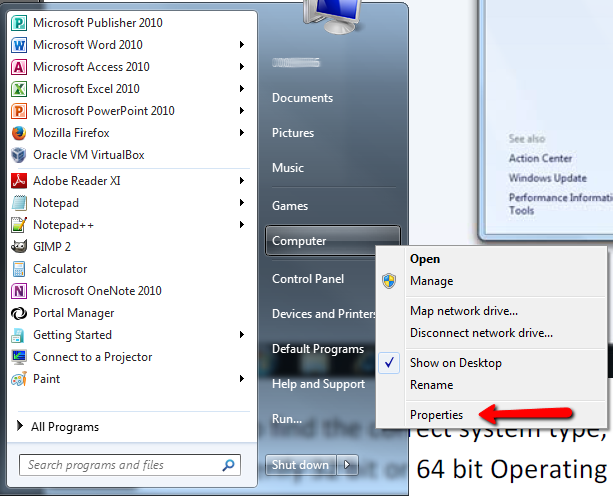Click the Notepad icon
The image size is (613, 496).
tap(19, 203)
